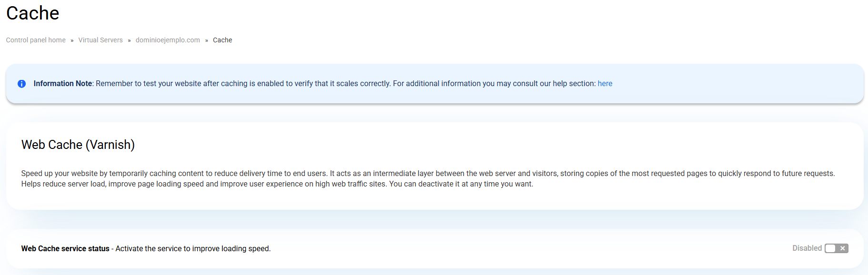The image size is (868, 275).
Task: Enable the Web Cache service toggle
Action: 836,248
